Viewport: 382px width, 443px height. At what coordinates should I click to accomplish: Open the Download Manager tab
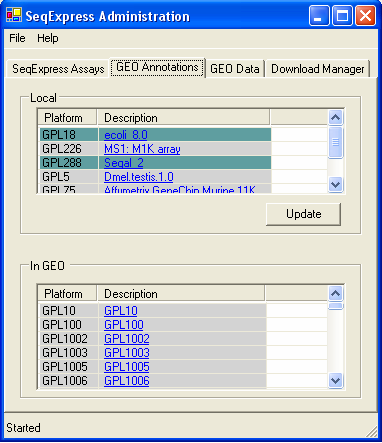click(x=317, y=69)
